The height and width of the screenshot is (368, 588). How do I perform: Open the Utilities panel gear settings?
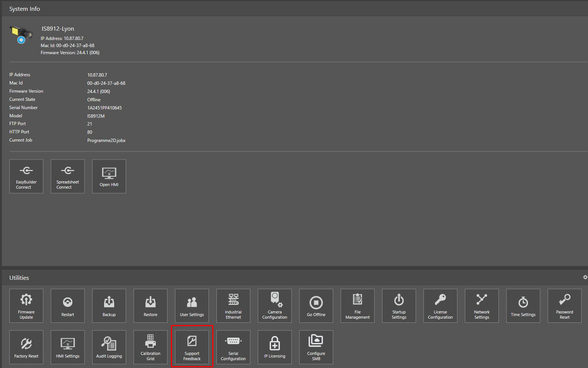click(585, 277)
